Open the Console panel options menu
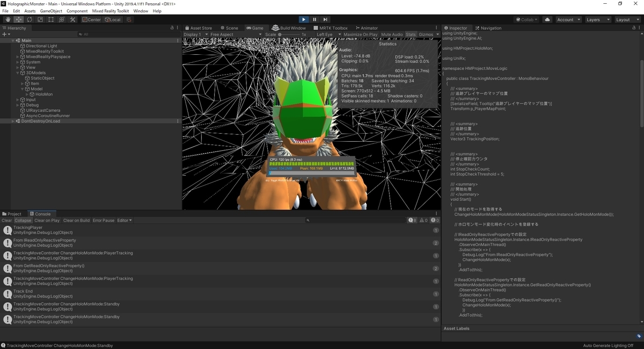This screenshot has height=349, width=644. pos(437,214)
